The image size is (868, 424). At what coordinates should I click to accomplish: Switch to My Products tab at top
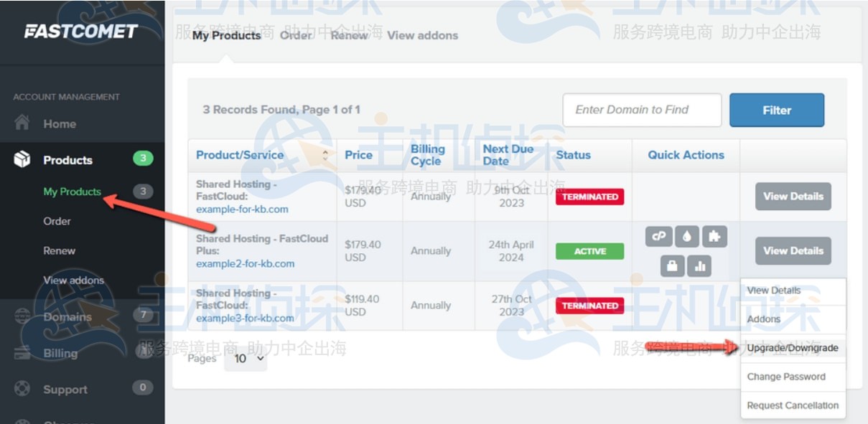pyautogui.click(x=226, y=35)
